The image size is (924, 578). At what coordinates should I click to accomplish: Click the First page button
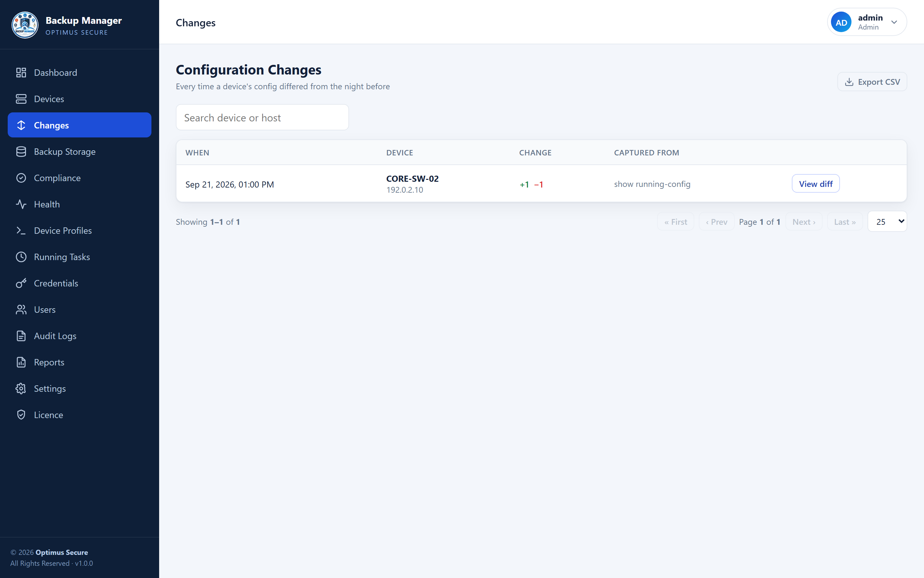coord(675,222)
